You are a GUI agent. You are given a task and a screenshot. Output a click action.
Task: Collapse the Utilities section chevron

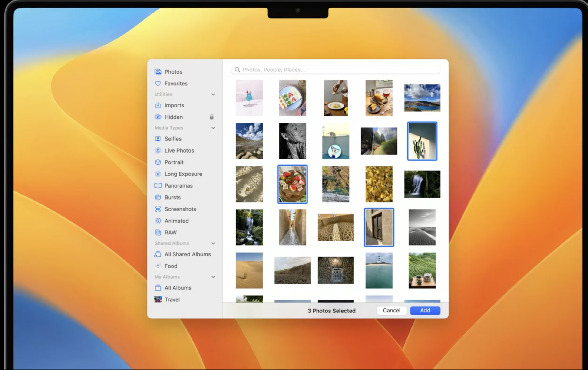[213, 94]
